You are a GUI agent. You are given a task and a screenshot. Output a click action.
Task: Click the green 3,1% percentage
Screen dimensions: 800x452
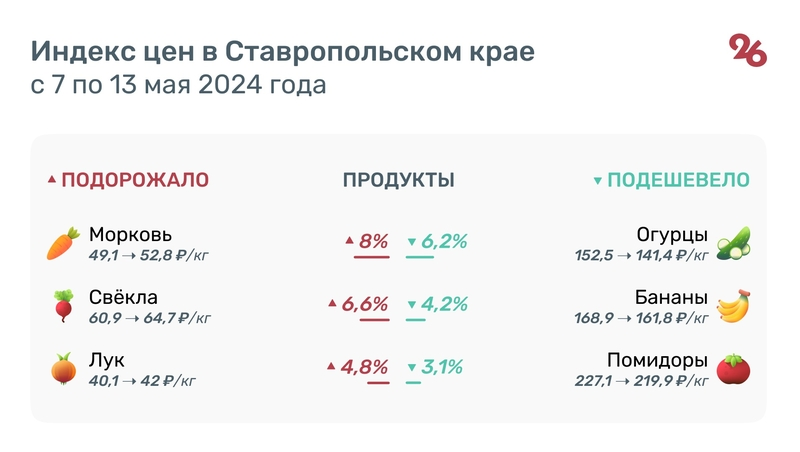click(442, 367)
